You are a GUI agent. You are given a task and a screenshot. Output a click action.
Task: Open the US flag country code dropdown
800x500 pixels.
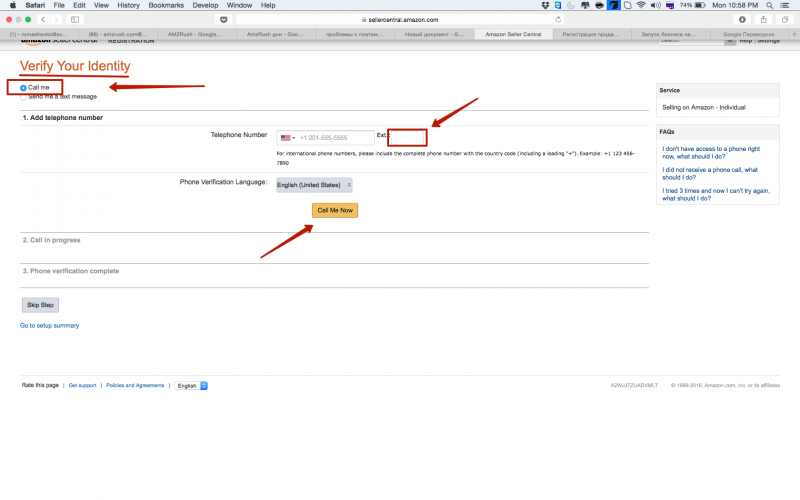click(x=288, y=138)
